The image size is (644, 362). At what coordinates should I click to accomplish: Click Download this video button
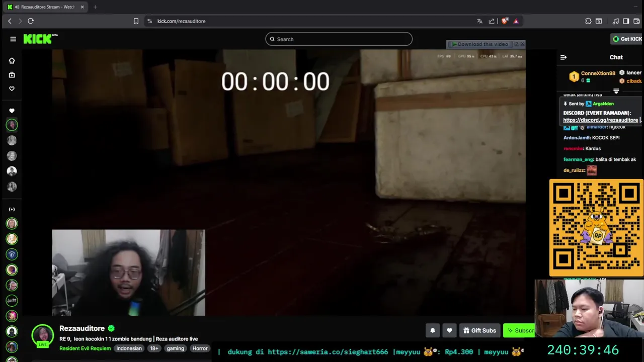[479, 44]
